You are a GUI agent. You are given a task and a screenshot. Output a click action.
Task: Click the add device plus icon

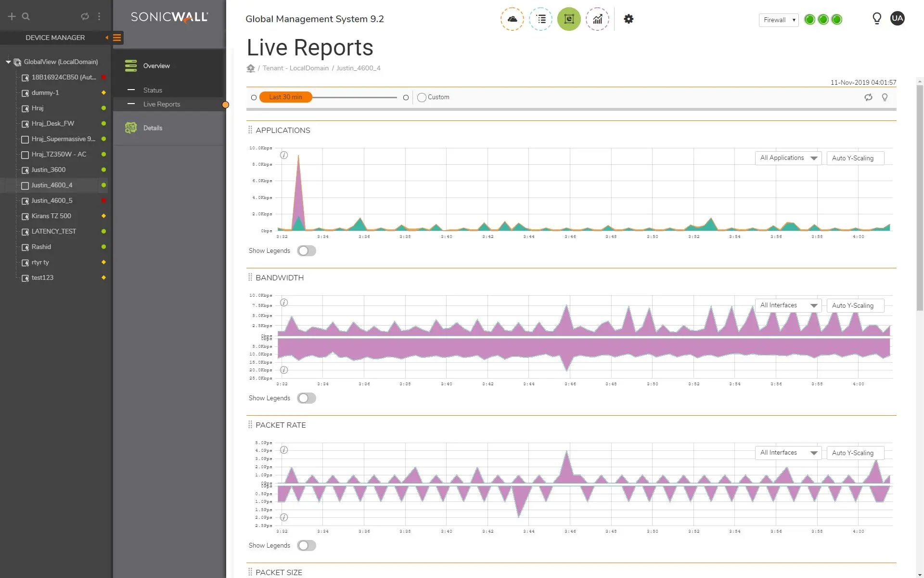click(x=12, y=16)
